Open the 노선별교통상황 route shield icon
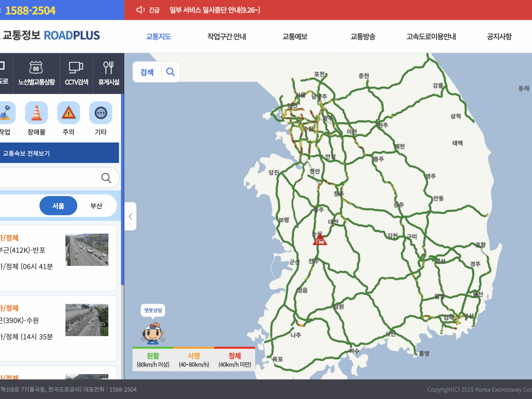Image resolution: width=532 pixels, height=399 pixels. [x=36, y=68]
